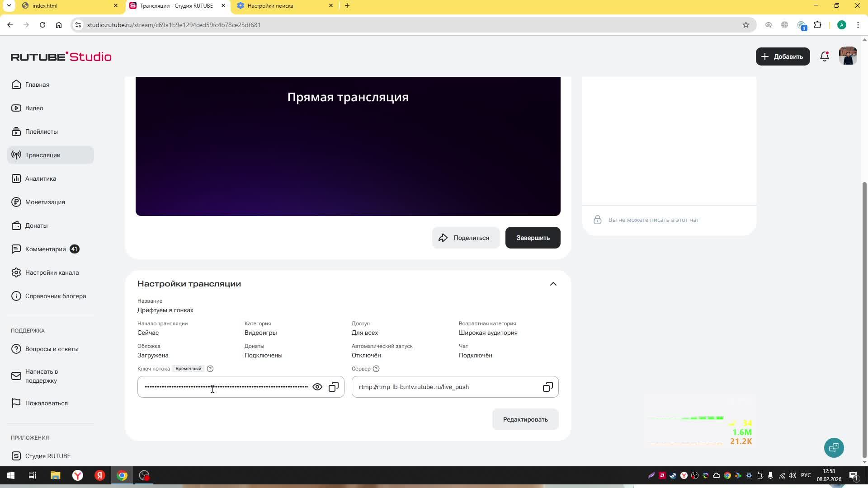
Task: Collapse the Настройки трансляции panel
Action: (553, 284)
